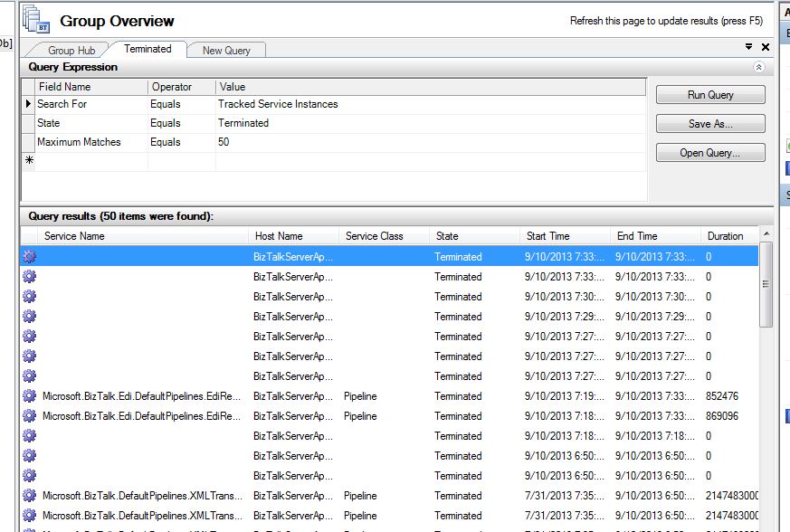Click gear icon of row starting 9/10/2013 7:29
This screenshot has height=532, width=790.
pyautogui.click(x=30, y=317)
